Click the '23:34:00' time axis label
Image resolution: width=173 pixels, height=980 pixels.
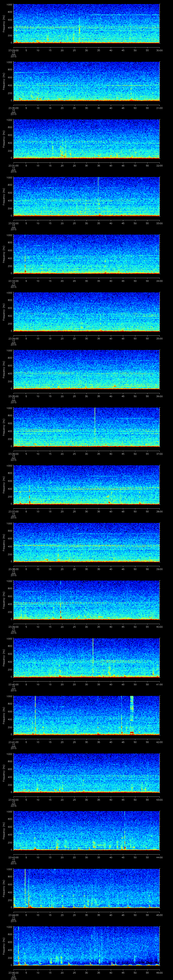[x=13, y=339]
